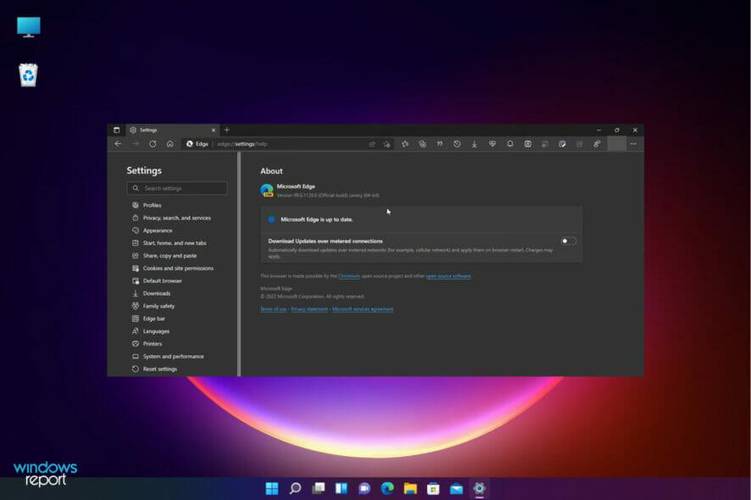Open Microsoft Store from the taskbar
Screen dimensions: 751x500
click(x=433, y=488)
